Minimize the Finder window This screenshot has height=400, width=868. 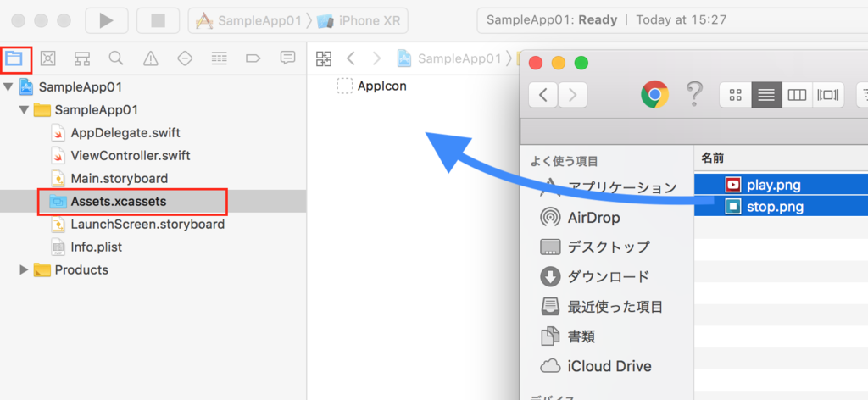(x=559, y=63)
